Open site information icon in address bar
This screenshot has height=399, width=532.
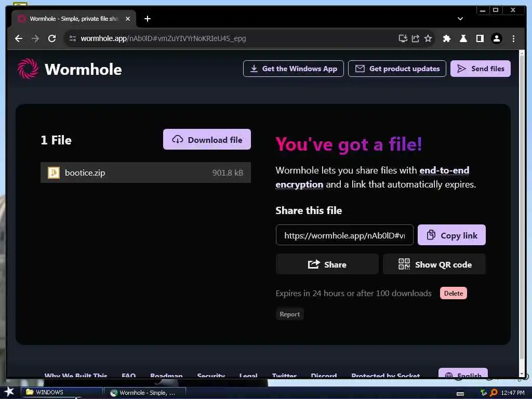(x=73, y=38)
